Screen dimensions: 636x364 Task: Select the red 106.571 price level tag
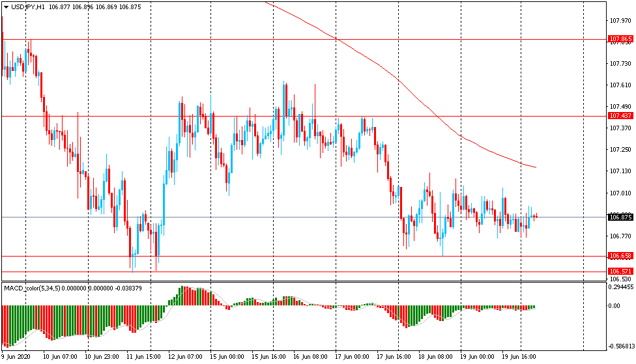(620, 271)
